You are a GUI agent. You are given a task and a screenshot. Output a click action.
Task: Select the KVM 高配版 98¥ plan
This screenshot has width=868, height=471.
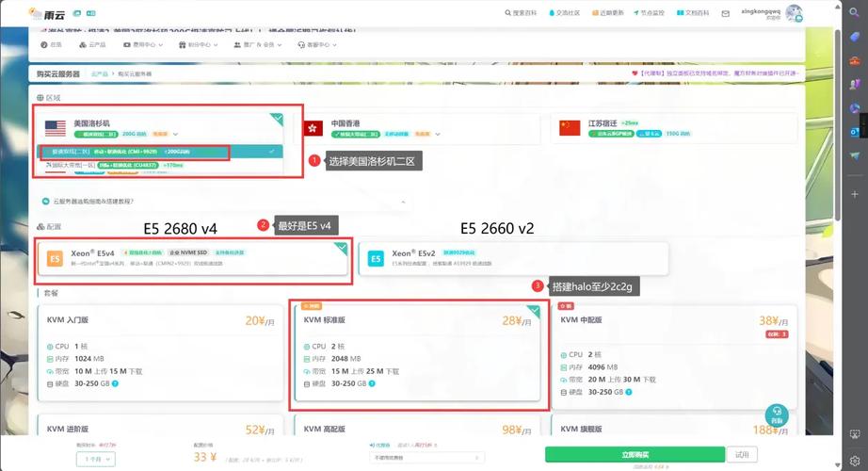point(417,426)
